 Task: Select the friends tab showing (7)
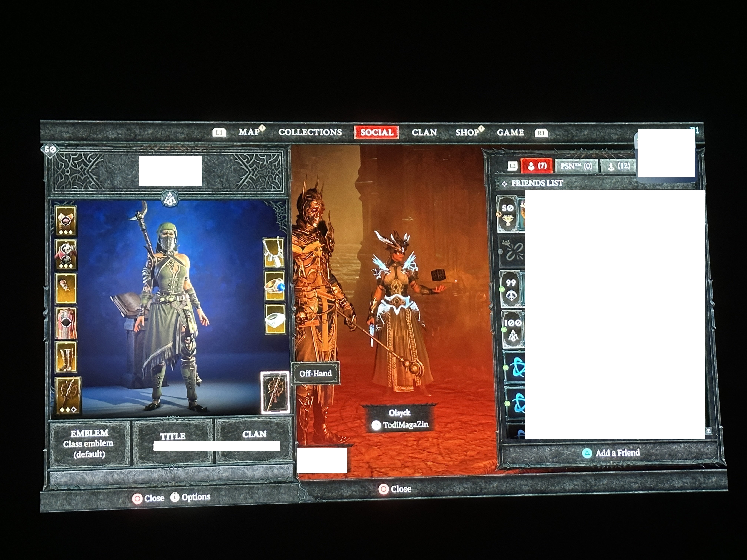[x=537, y=166]
